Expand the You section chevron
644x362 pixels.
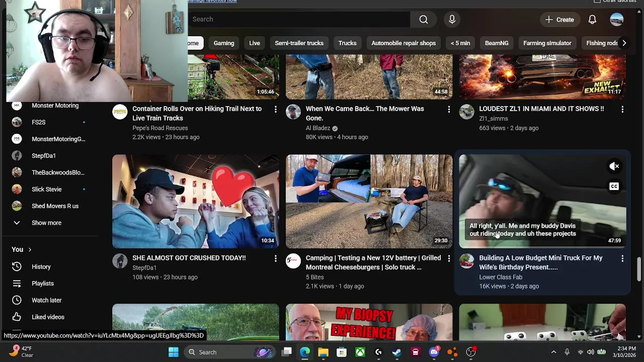tap(30, 249)
